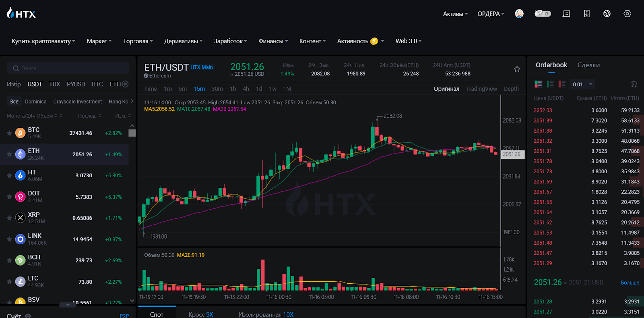The width and height of the screenshot is (644, 318).
Task: Toggle the dark/light theme switch
Action: coord(543,14)
